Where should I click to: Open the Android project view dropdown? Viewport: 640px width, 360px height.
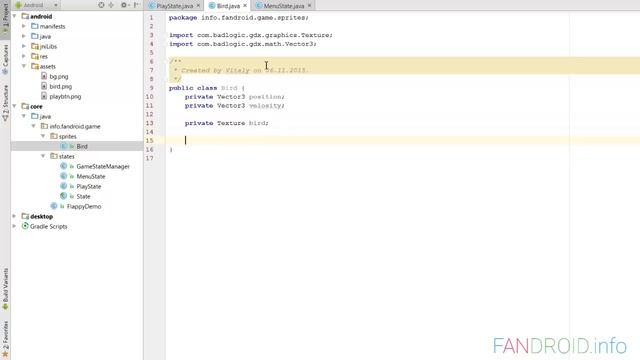tap(36, 5)
